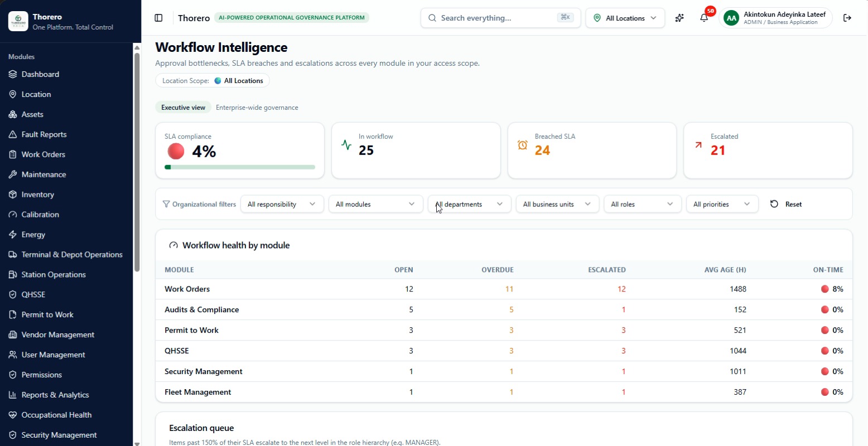Viewport: 868px width, 446px height.
Task: Click the Search everything field
Action: (x=500, y=18)
